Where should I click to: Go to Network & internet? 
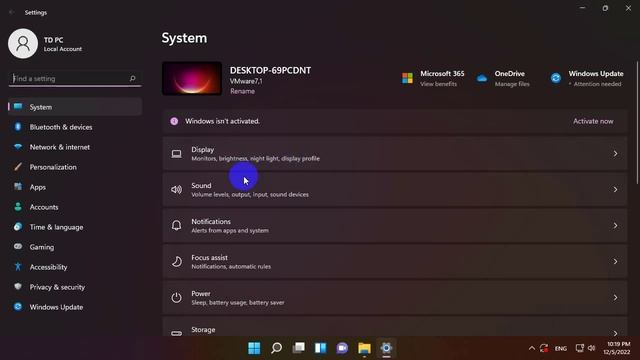(x=75, y=147)
